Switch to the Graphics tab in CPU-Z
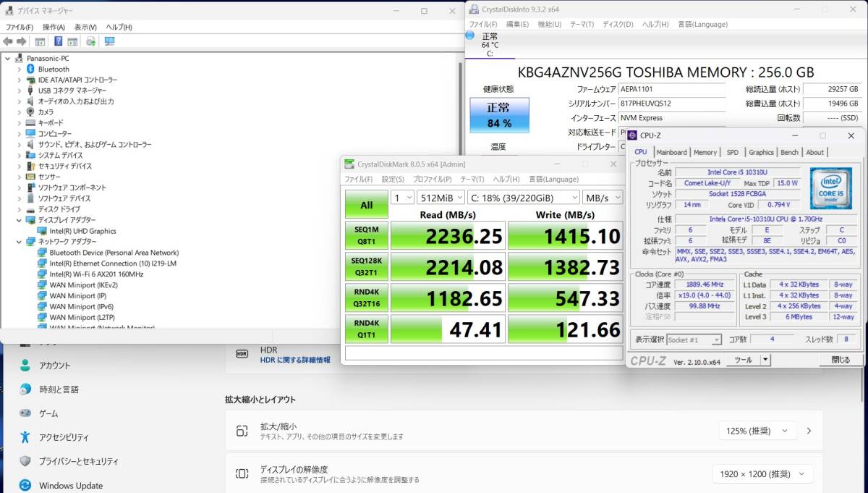The image size is (868, 493). pos(761,152)
